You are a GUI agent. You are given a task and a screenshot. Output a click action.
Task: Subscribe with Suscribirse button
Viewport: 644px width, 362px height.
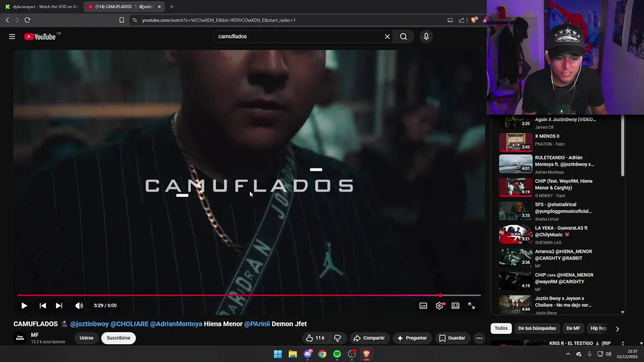pos(118,338)
